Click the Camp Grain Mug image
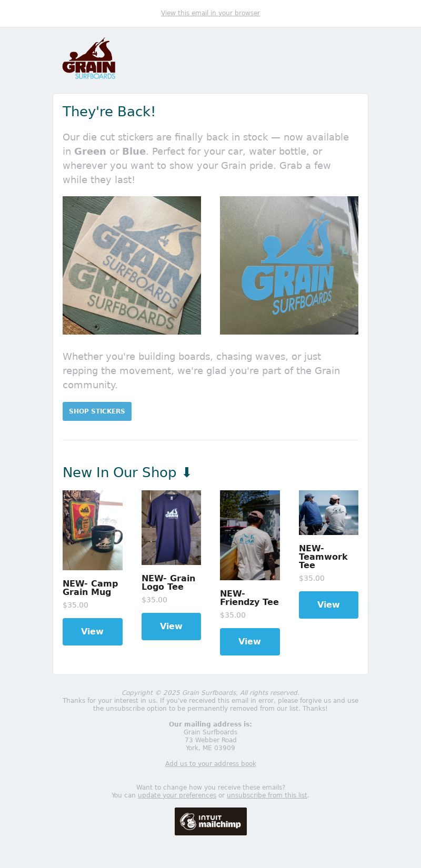This screenshot has width=421, height=868. coord(93,530)
